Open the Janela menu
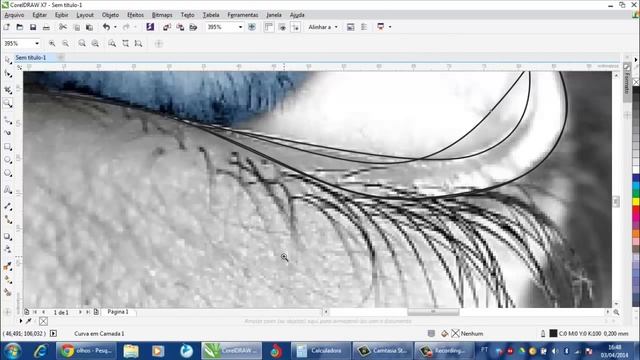The width and height of the screenshot is (640, 360). [274, 15]
